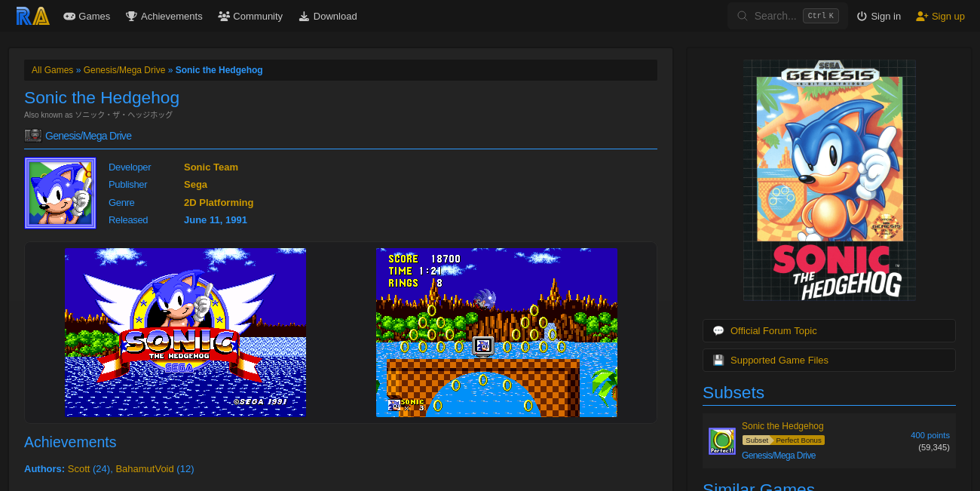This screenshot has height=491, width=980.
Task: Open the in-game Green Hill screenshot
Action: coord(497,333)
